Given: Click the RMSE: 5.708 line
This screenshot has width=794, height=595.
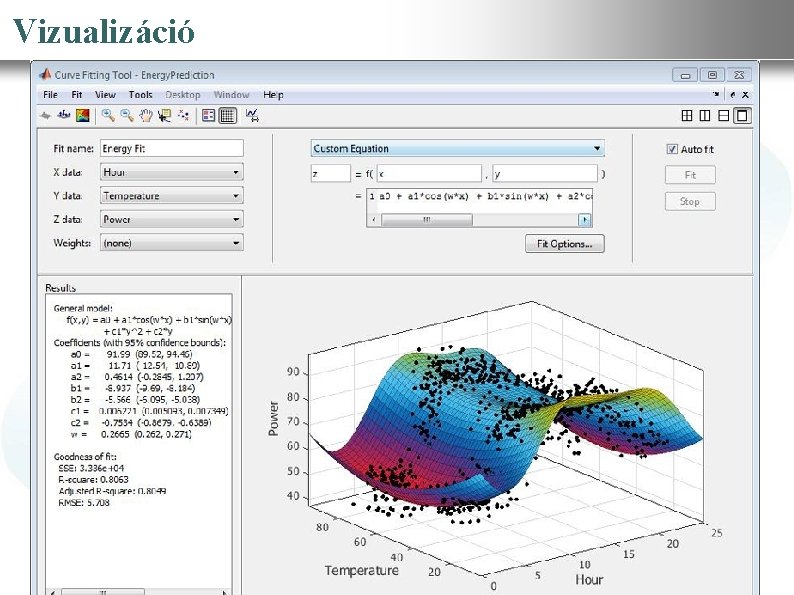Looking at the screenshot, I should (x=84, y=502).
